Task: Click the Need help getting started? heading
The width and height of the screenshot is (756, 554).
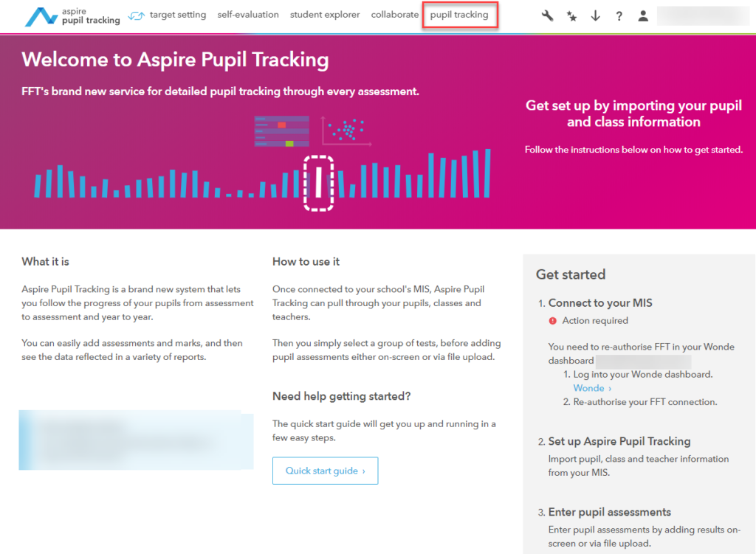Action: point(341,396)
